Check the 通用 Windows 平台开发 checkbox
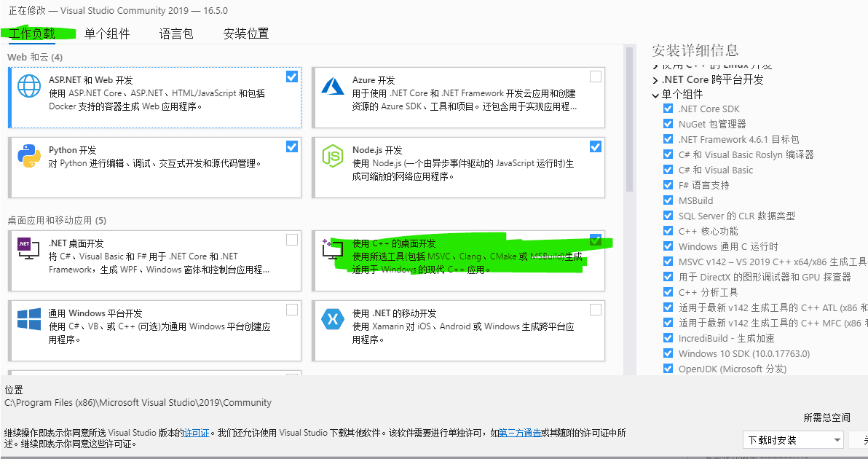This screenshot has width=868, height=459. (x=292, y=310)
